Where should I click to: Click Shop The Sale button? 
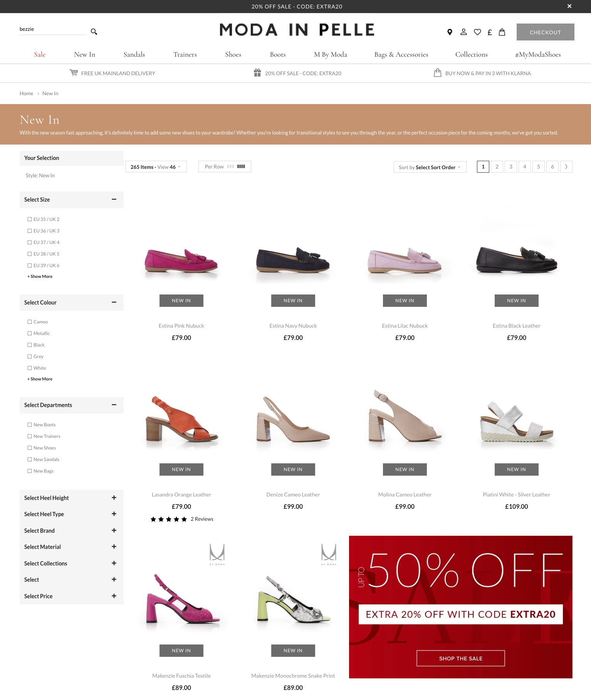coord(461,658)
